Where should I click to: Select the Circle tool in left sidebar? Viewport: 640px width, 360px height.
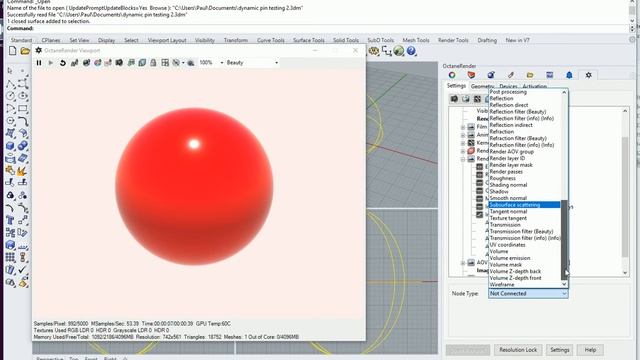10,96
